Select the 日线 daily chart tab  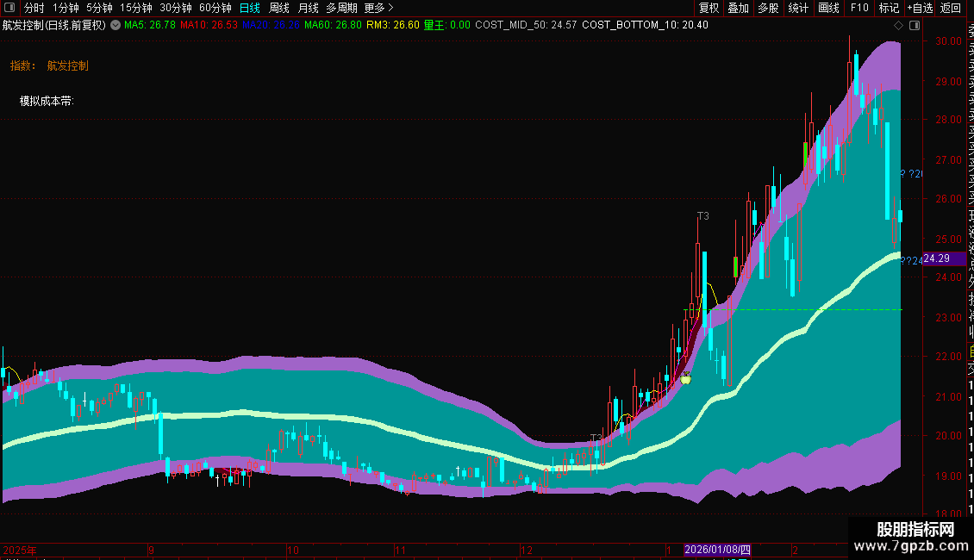coord(250,8)
